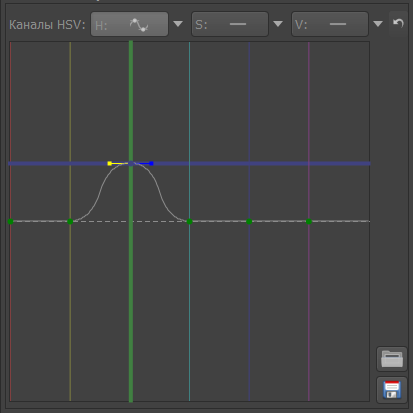Click the green control point on cyan hue line
The image size is (413, 413).
(189, 221)
